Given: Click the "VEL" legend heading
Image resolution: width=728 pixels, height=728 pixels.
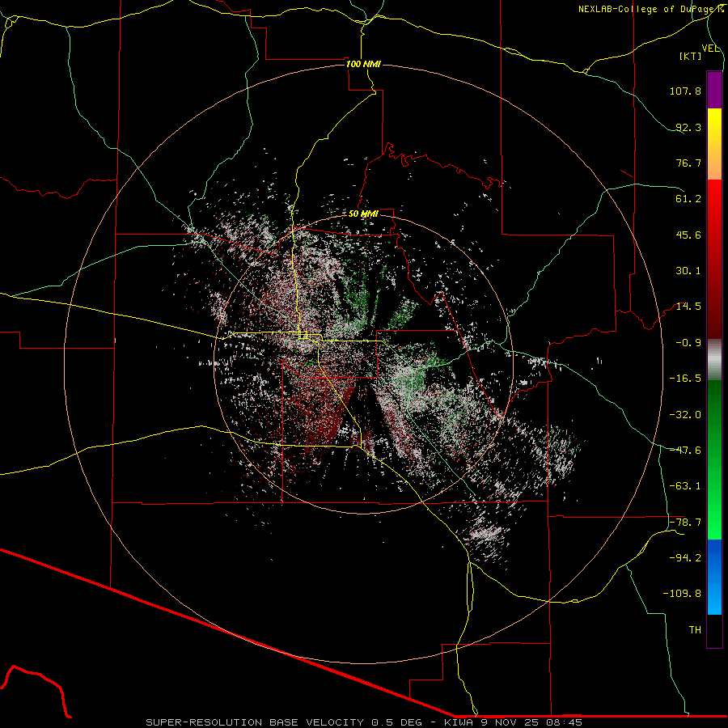Looking at the screenshot, I should [710, 49].
